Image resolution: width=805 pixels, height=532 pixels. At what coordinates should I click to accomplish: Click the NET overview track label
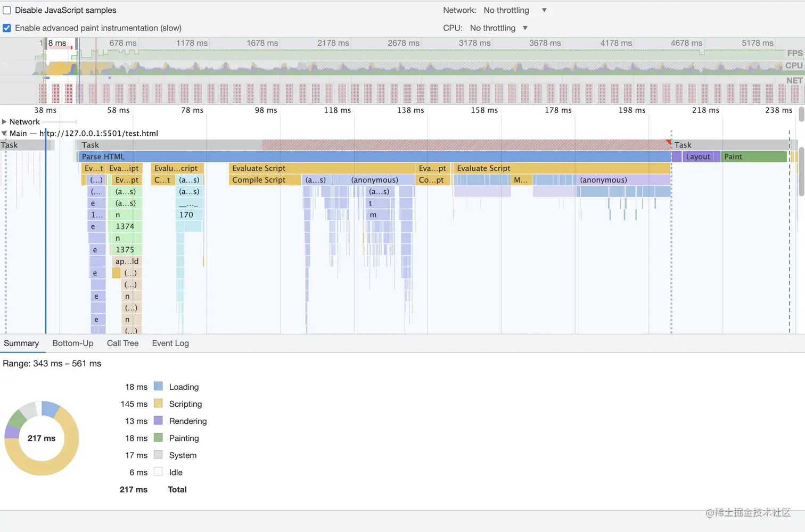point(794,80)
